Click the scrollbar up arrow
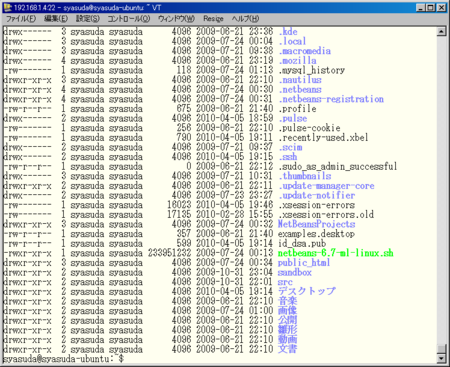Viewport: 450px width, 367px height. click(441, 31)
